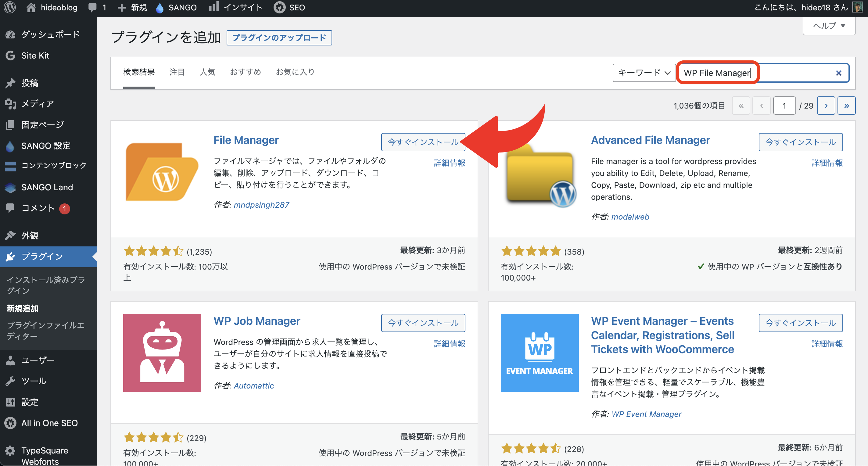The height and width of the screenshot is (466, 868).
Task: Open author modalweb link
Action: (x=630, y=217)
